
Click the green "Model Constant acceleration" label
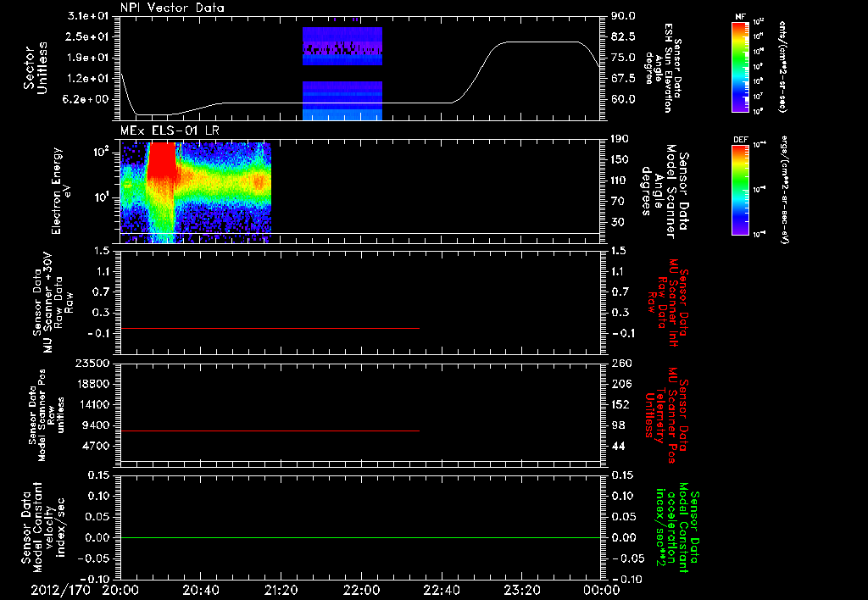(x=678, y=527)
